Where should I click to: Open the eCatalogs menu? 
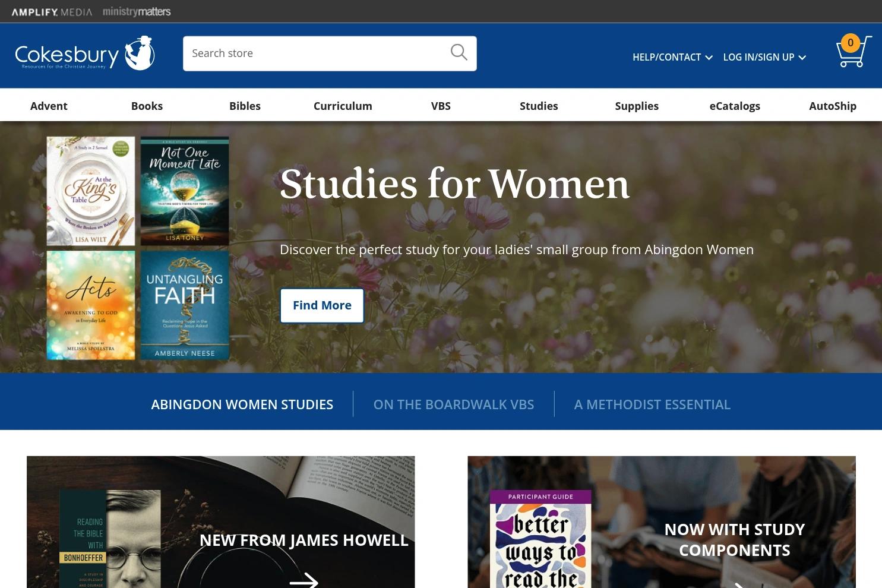[735, 106]
